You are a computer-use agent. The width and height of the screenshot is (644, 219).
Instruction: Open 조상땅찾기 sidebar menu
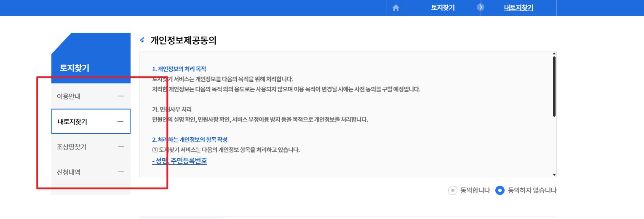[x=91, y=147]
